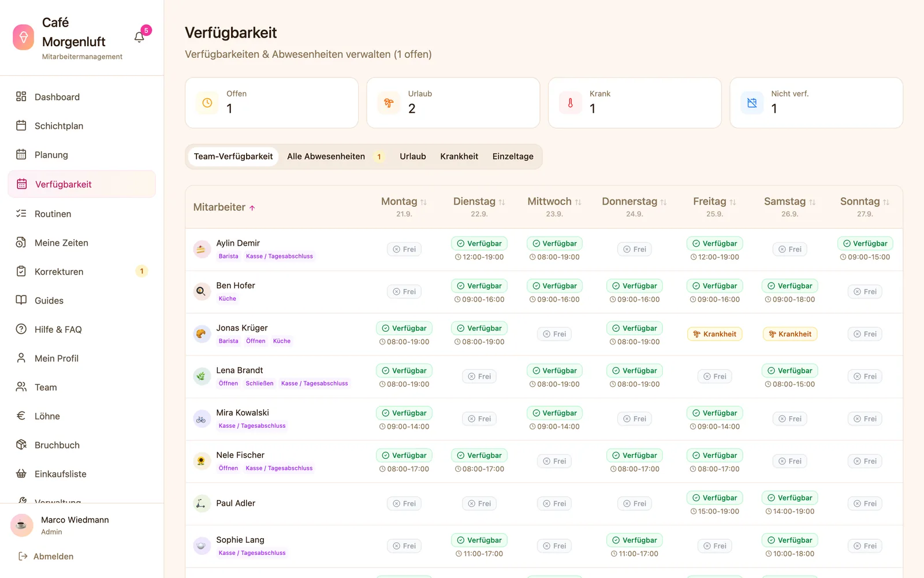This screenshot has width=924, height=578.
Task: Switch to the Urlaub tab
Action: (413, 157)
